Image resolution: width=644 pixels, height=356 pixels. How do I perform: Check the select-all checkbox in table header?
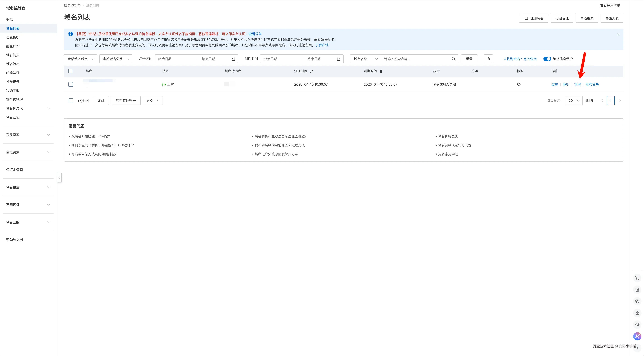71,71
